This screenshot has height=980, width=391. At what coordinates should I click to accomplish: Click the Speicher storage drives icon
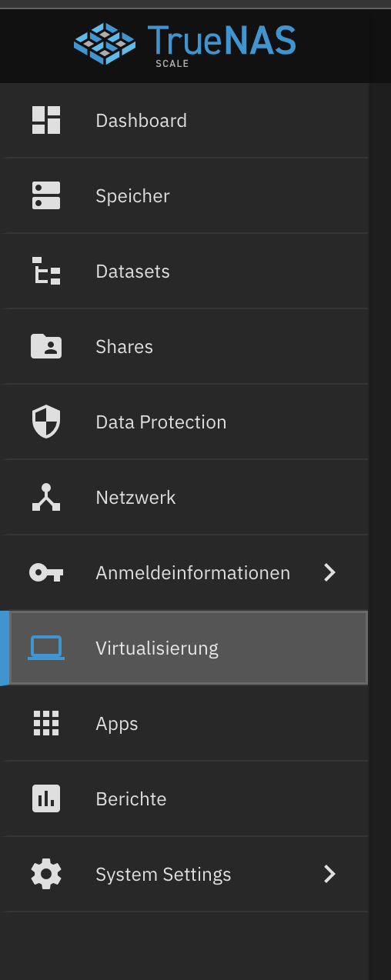[x=46, y=196]
